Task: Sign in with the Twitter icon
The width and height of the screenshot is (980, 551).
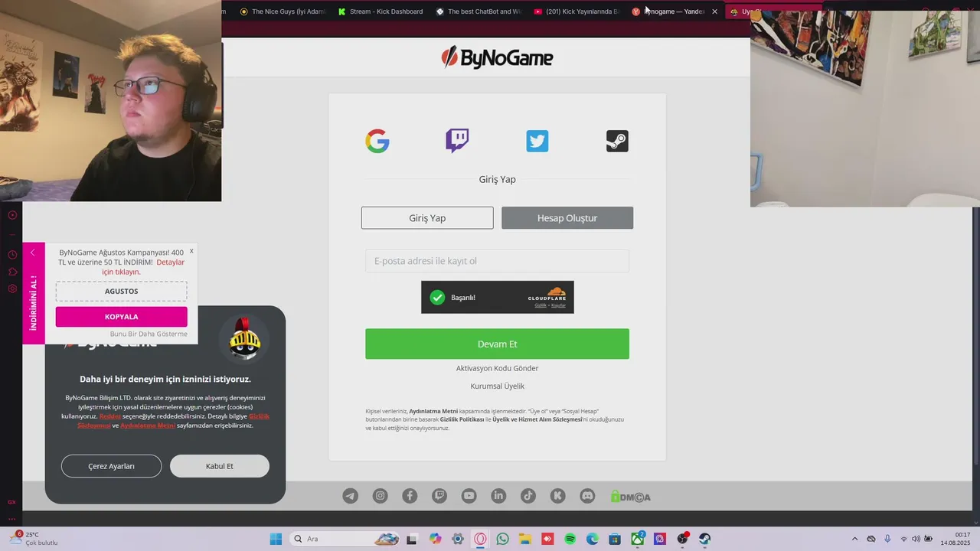Action: click(x=537, y=141)
